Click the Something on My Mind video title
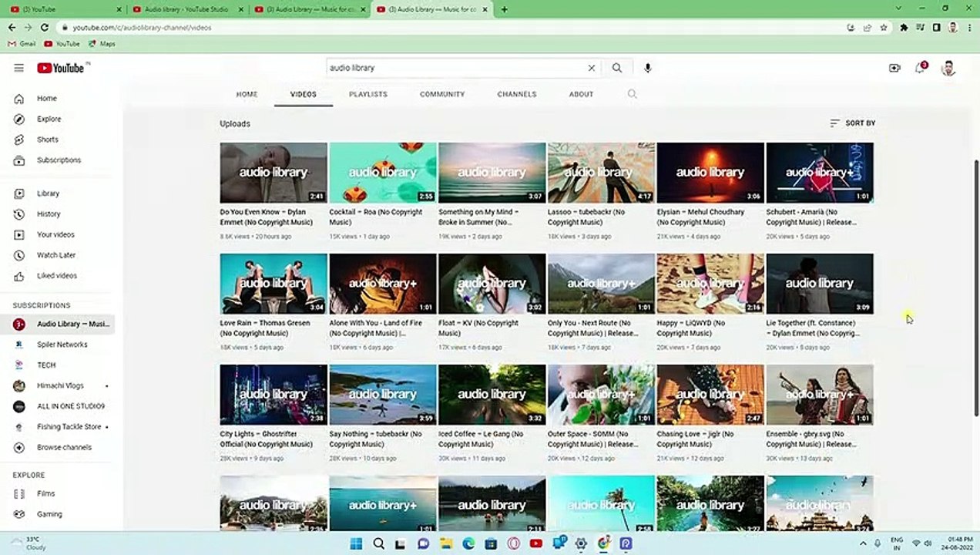980x555 pixels. click(479, 217)
